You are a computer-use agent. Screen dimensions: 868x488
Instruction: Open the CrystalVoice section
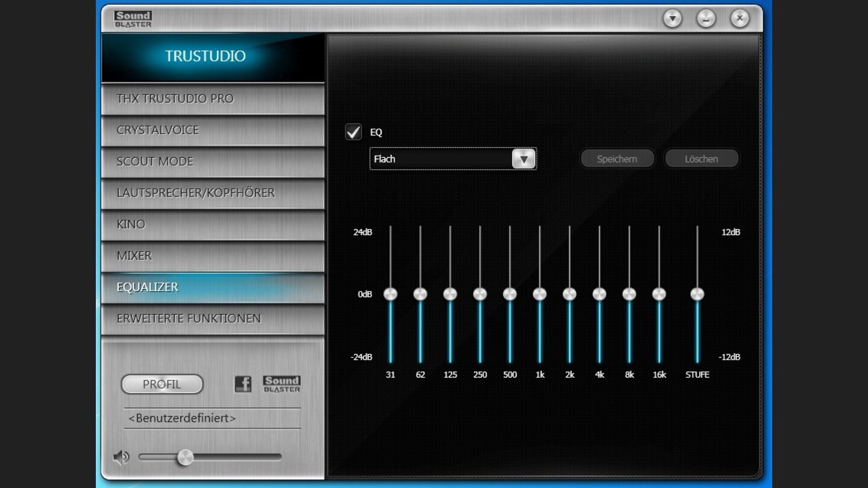point(213,130)
